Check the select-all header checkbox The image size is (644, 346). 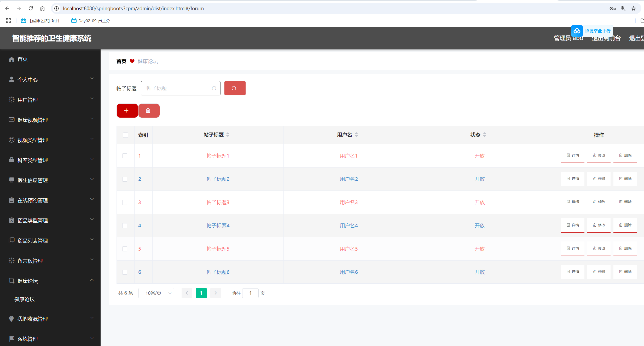click(x=125, y=135)
